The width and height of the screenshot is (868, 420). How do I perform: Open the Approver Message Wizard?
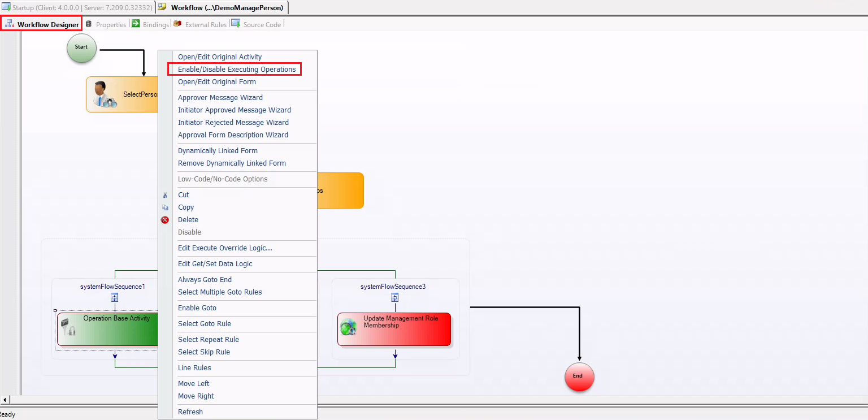point(220,98)
